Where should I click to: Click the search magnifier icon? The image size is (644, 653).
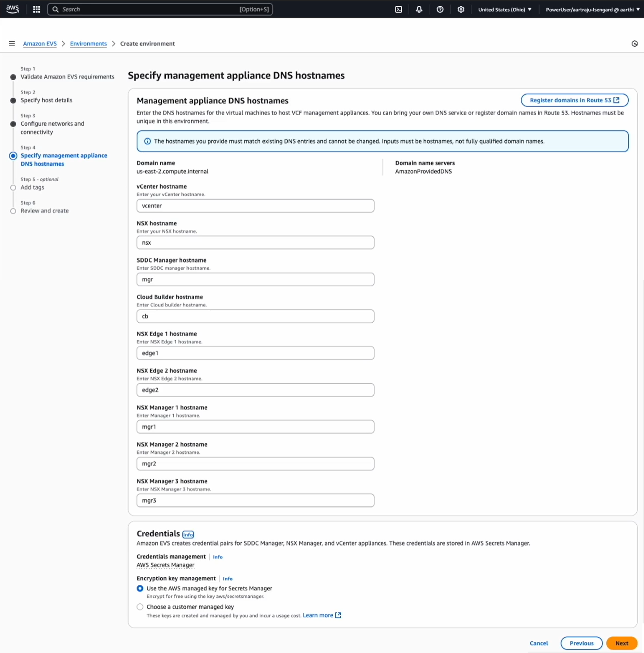tap(56, 9)
